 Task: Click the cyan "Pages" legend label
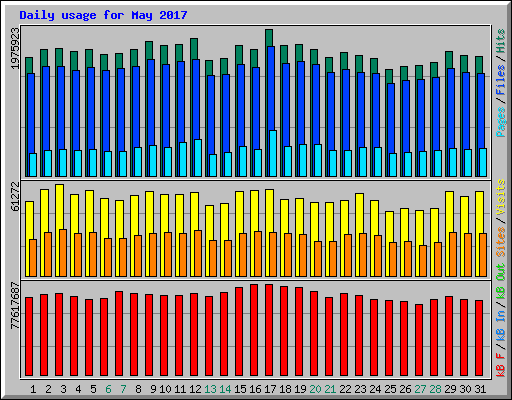point(501,122)
